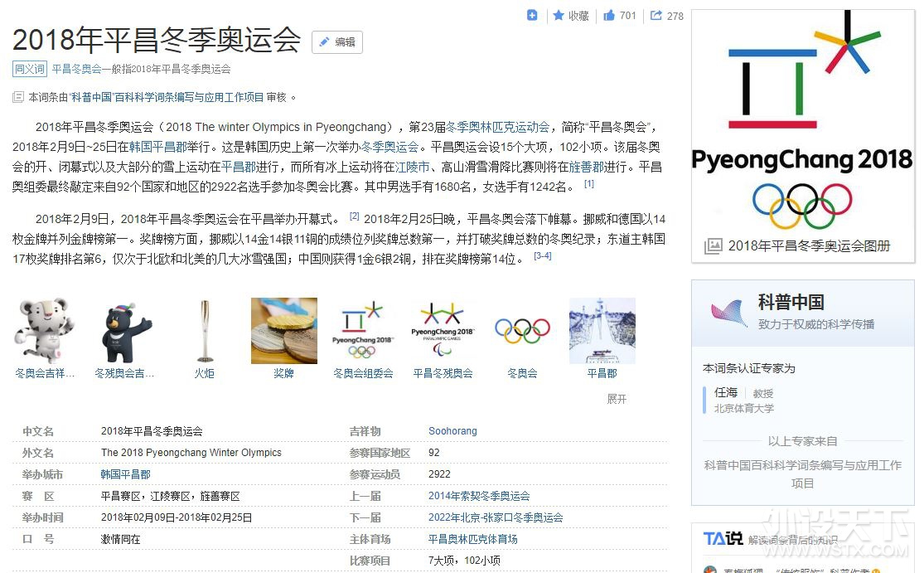Viewport: 924px width, 573px height.
Task: Click the 奖牌 caption link
Action: [x=284, y=373]
